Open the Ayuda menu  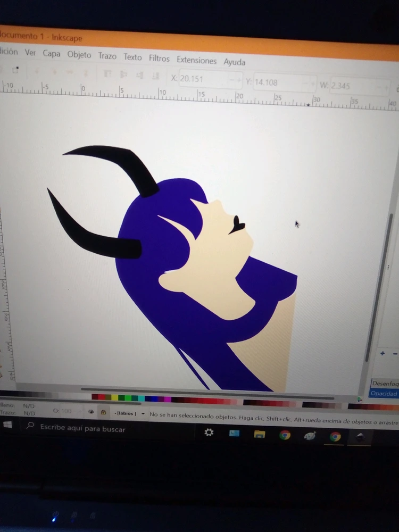coord(234,62)
